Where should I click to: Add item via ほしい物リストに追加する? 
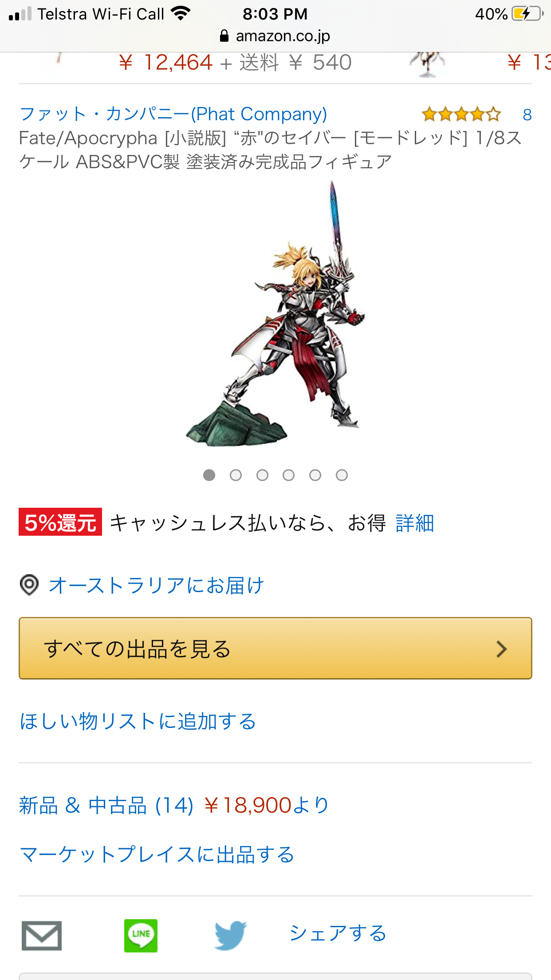(138, 721)
